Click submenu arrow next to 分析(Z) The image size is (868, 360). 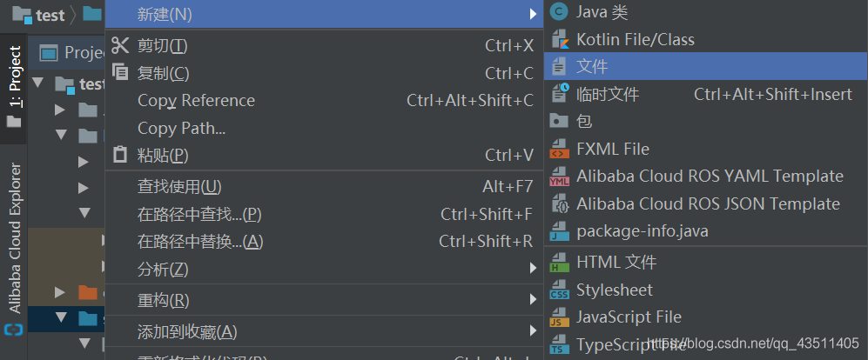[533, 269]
